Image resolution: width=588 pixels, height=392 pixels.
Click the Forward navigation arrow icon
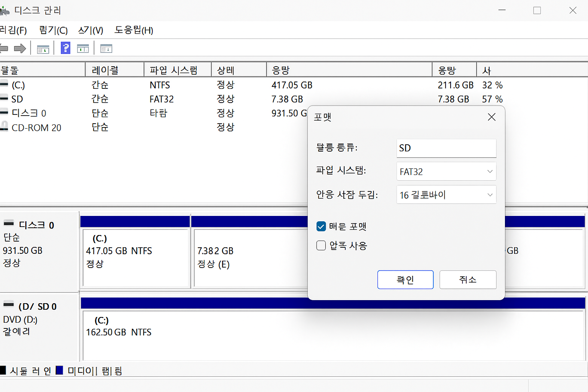pyautogui.click(x=20, y=48)
